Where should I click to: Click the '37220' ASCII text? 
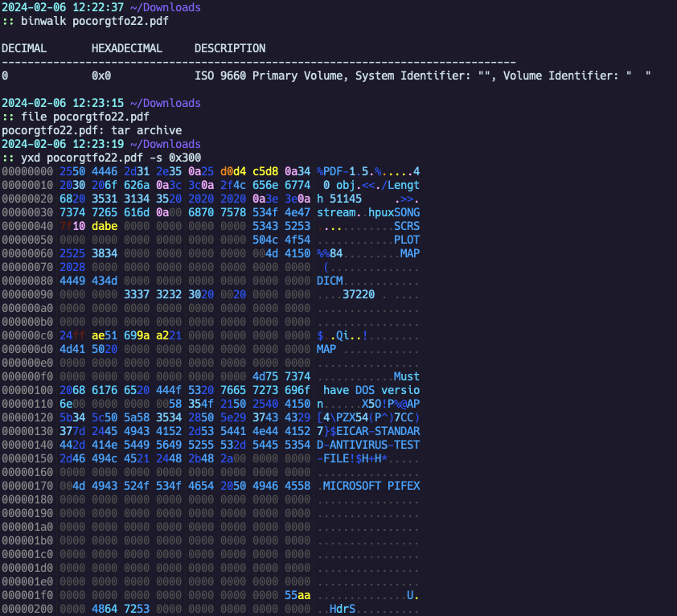coord(359,294)
